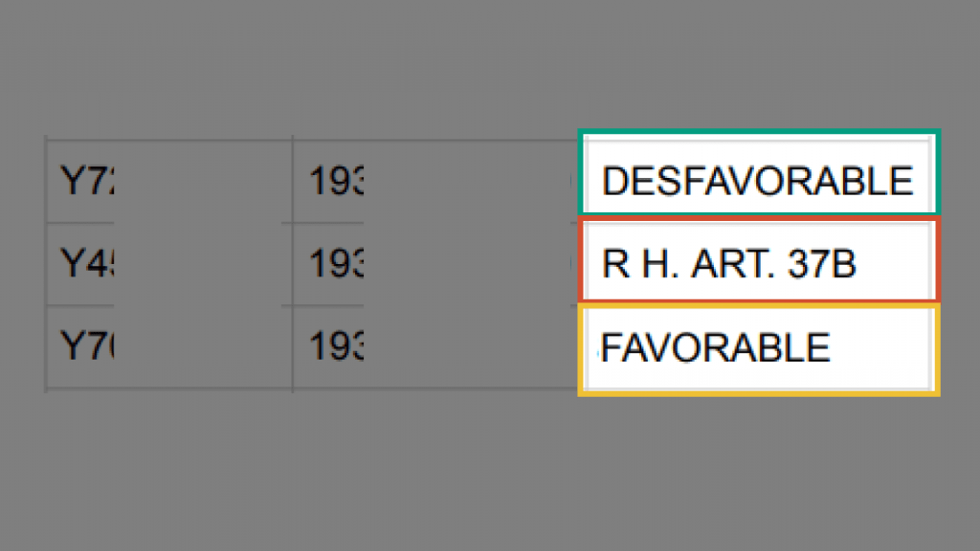Click the green highlight border around DESFAVORABLE
Image resolution: width=980 pixels, height=551 pixels.
(759, 132)
